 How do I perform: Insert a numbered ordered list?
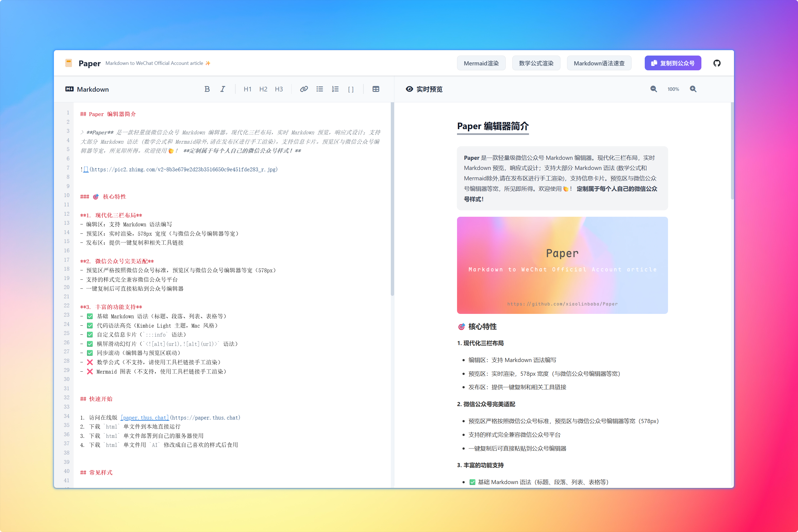(335, 89)
